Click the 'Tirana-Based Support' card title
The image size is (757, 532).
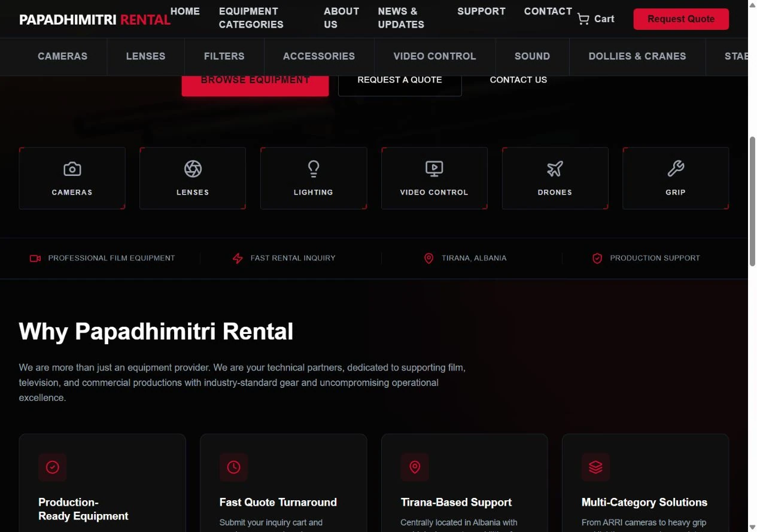tap(457, 503)
